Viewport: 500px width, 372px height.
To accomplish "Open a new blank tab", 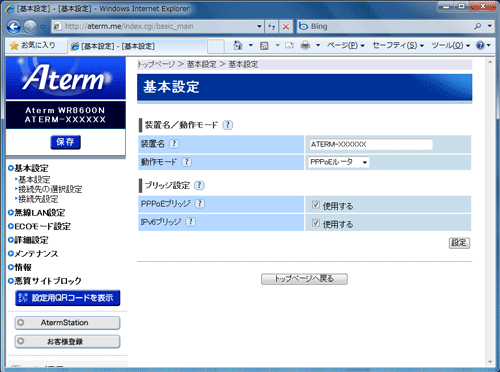I will click(x=215, y=46).
